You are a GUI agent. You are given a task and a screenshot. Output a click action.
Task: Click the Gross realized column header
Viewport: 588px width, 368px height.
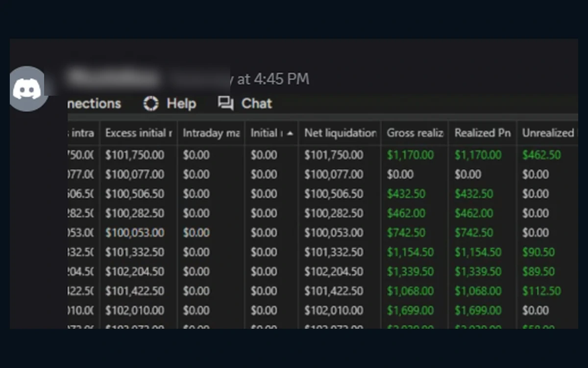[x=415, y=133]
